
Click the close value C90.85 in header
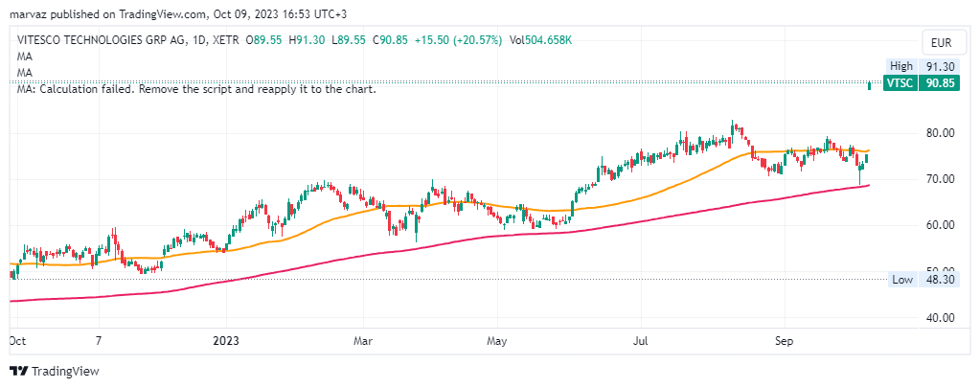[x=390, y=40]
